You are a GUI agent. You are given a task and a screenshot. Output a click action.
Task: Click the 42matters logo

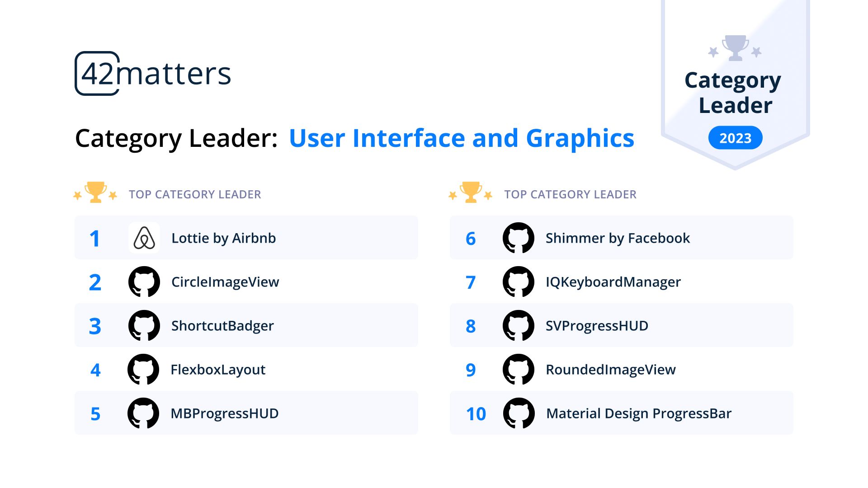153,73
